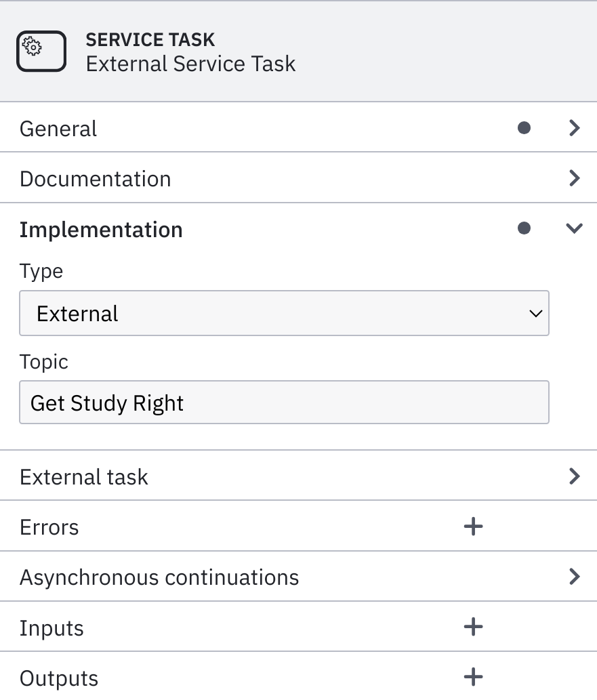The width and height of the screenshot is (597, 700).
Task: Open the General group header
Action: tap(298, 128)
